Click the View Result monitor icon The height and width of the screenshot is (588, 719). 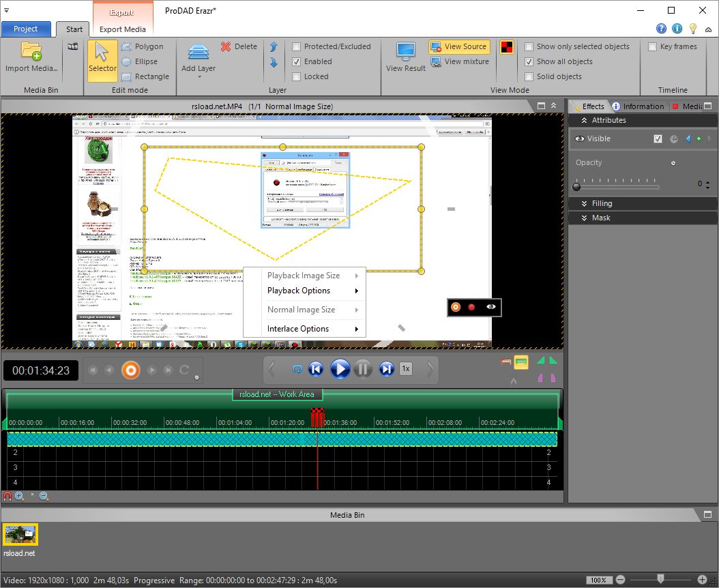tap(405, 53)
